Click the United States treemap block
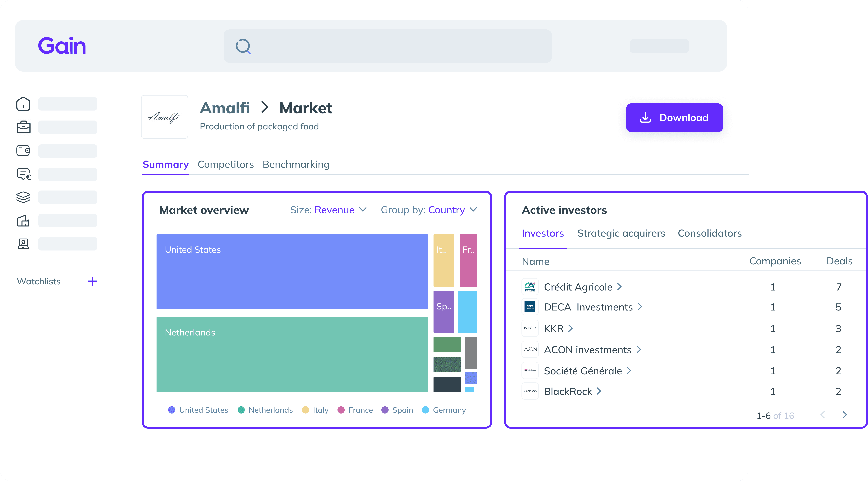Viewport: 868px width, 481px height. tap(292, 272)
